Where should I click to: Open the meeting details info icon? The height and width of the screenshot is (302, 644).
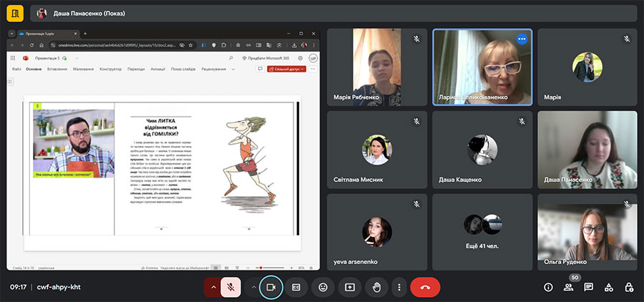tap(548, 287)
